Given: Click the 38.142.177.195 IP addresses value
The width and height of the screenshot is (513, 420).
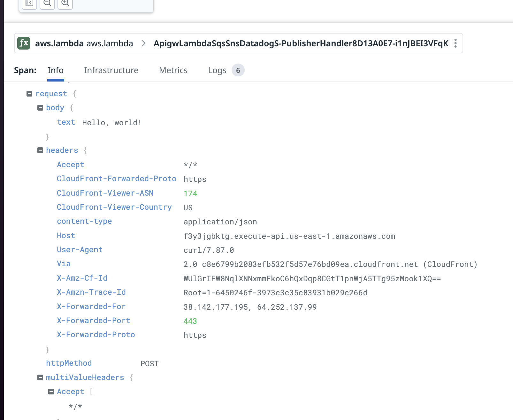Looking at the screenshot, I should click(250, 307).
